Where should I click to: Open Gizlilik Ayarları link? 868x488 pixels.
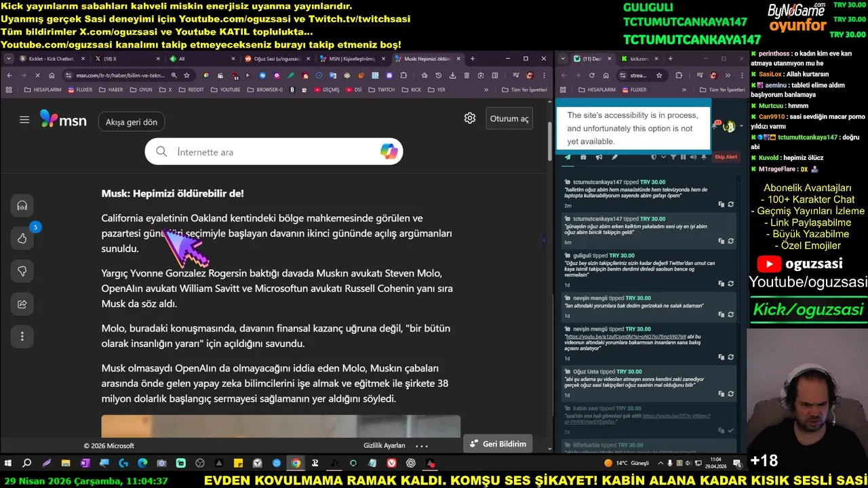[x=384, y=445]
